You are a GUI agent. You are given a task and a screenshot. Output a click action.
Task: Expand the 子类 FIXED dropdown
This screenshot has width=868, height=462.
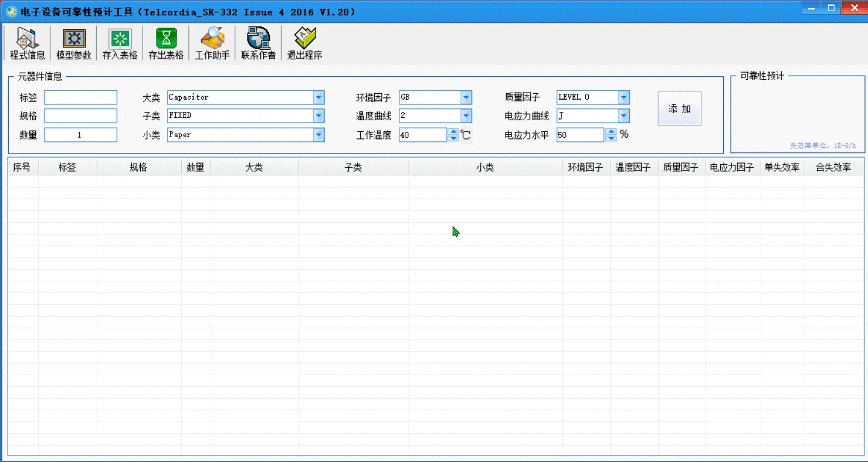pyautogui.click(x=318, y=116)
